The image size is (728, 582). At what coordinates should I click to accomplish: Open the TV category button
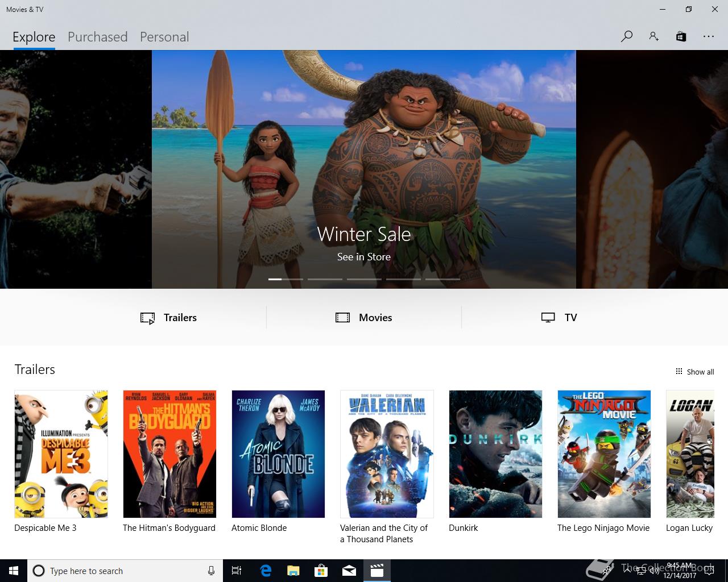click(559, 318)
